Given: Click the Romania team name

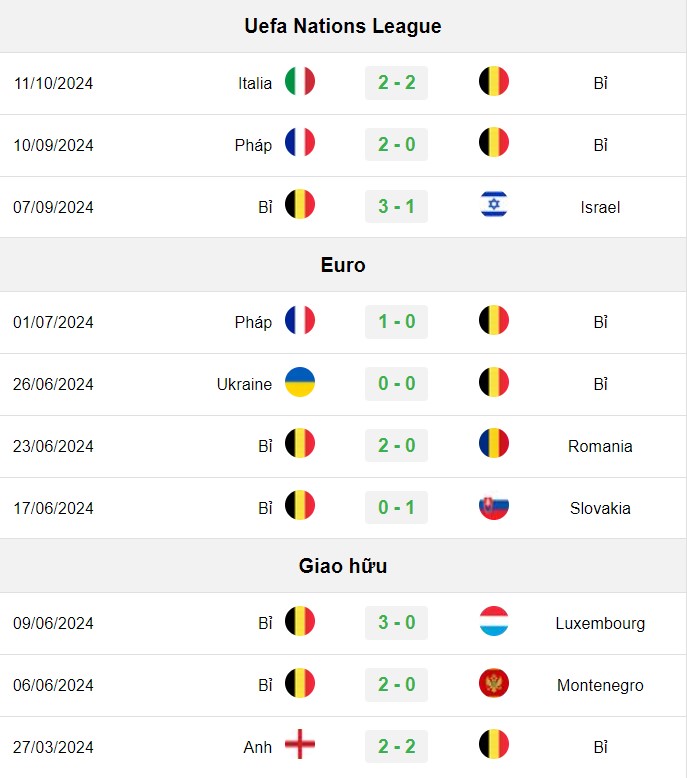Looking at the screenshot, I should [x=600, y=446].
